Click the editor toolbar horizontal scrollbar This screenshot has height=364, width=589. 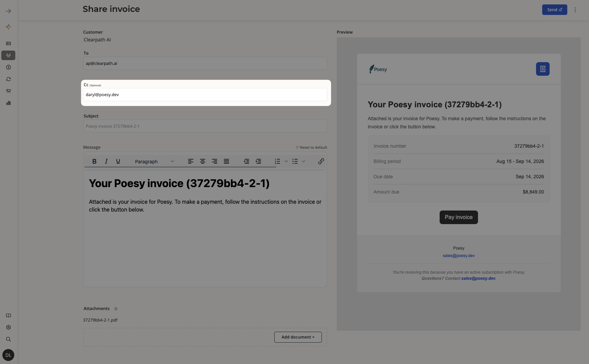[180, 167]
